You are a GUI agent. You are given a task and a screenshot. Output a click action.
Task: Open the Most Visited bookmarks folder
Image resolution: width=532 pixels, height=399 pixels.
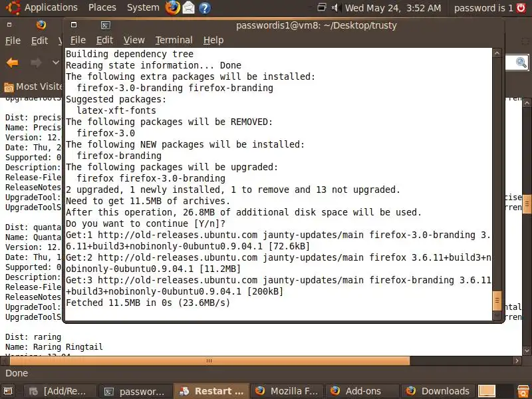coord(33,87)
